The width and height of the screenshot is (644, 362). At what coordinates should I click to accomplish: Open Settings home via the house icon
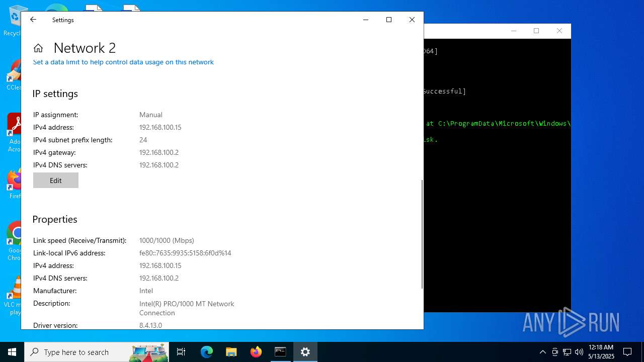(38, 48)
